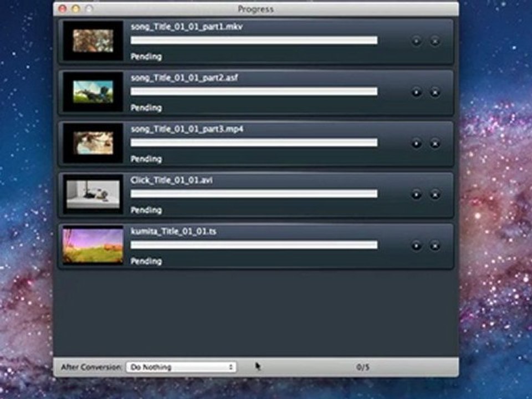Click the progress bar of Click_Title_01_01.avi
This screenshot has width=532, height=399.
coord(254,194)
